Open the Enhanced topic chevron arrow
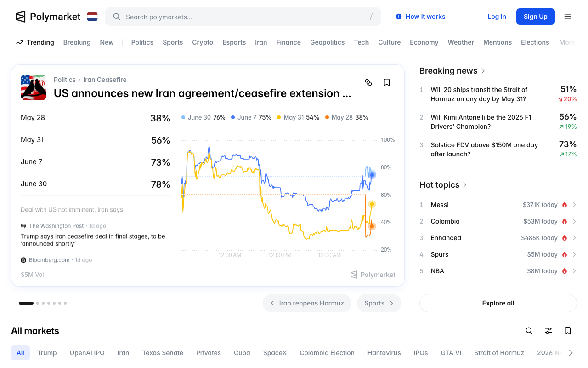Screen dimensions: 588x368 pos(574,238)
